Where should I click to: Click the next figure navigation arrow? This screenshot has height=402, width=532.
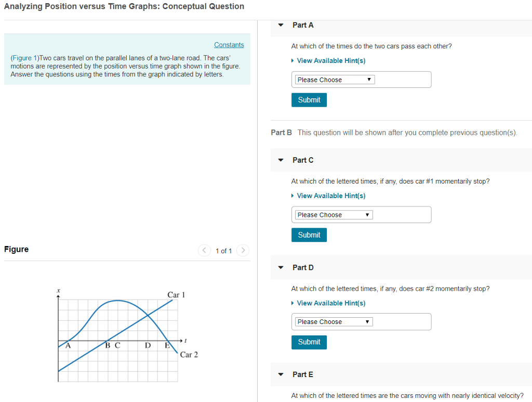click(243, 250)
